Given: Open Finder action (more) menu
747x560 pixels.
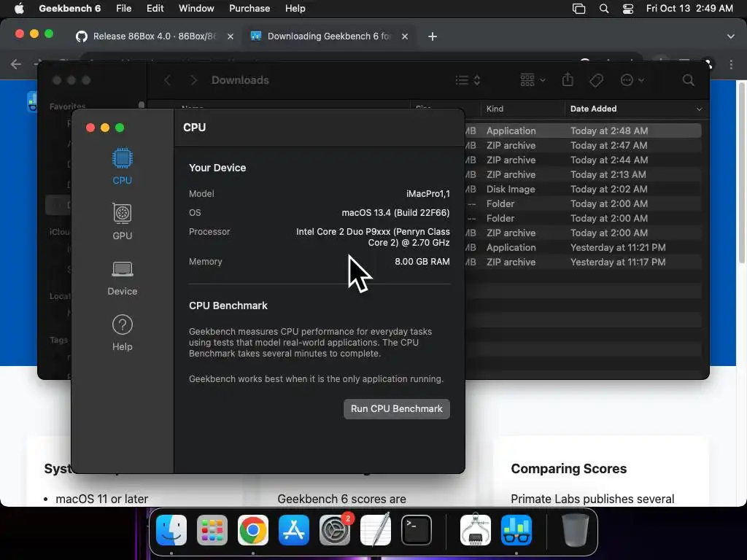Looking at the screenshot, I should (x=632, y=80).
